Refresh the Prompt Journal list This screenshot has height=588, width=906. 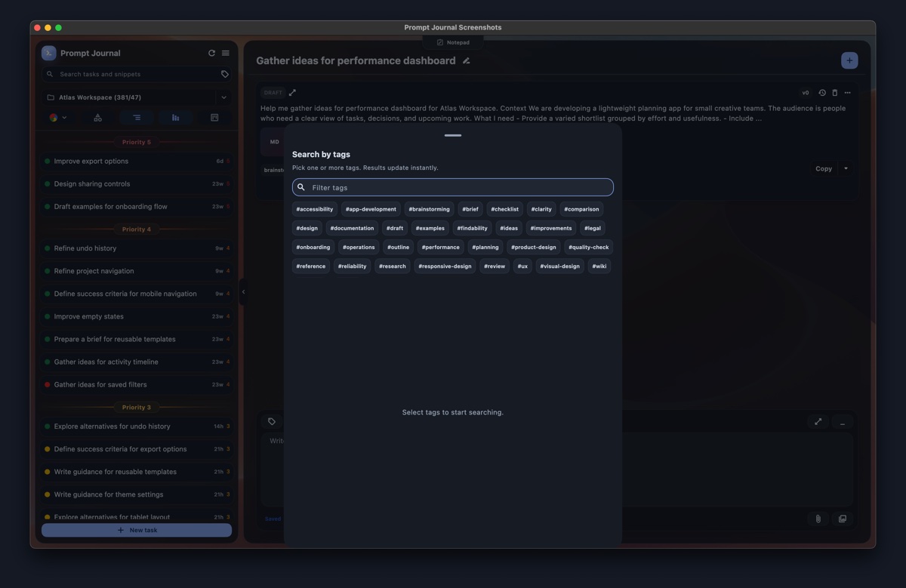(211, 54)
